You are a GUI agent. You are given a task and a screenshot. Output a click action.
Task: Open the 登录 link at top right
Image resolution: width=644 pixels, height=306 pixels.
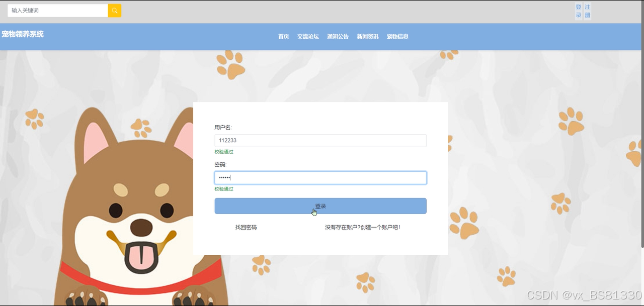pyautogui.click(x=579, y=11)
